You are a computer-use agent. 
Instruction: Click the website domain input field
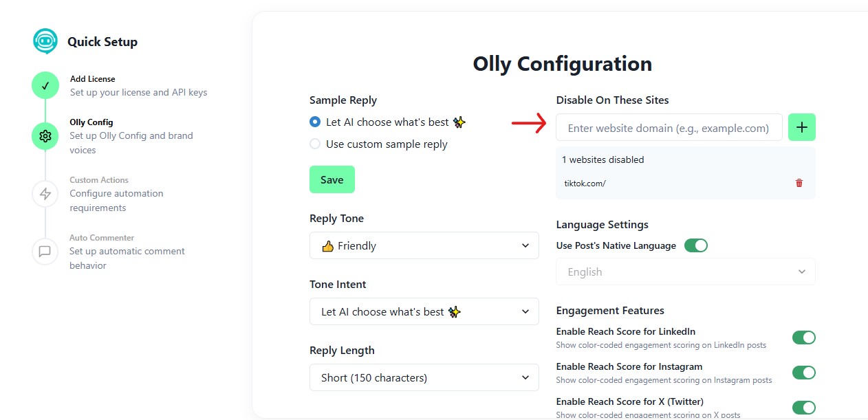[x=669, y=127]
